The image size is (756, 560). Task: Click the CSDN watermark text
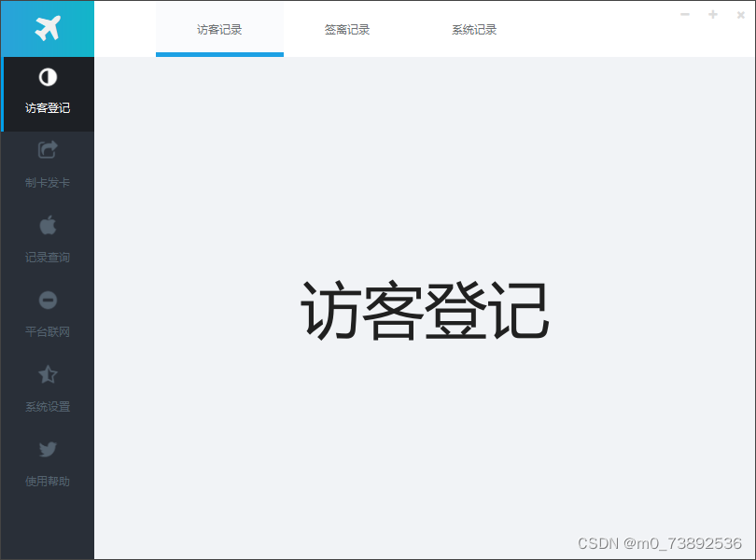point(658,542)
